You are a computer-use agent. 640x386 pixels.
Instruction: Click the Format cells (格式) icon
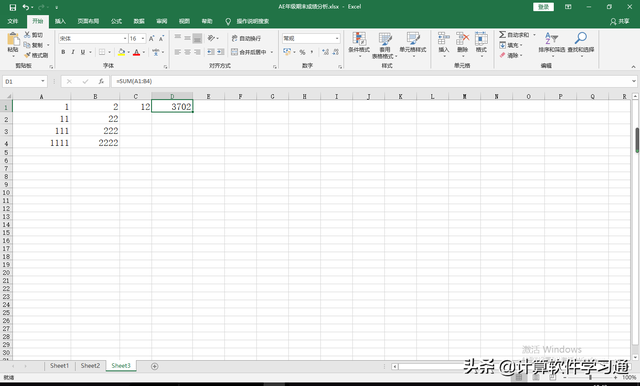point(481,38)
